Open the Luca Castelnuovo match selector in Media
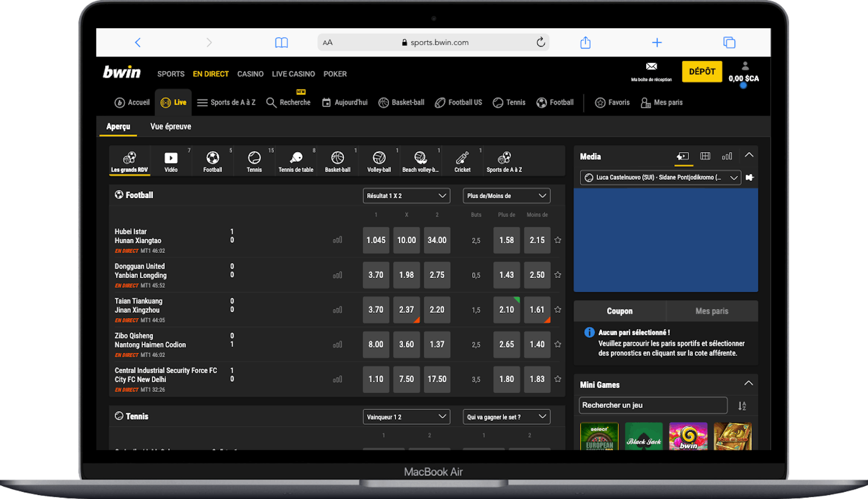The height and width of the screenshot is (499, 868). pos(659,178)
